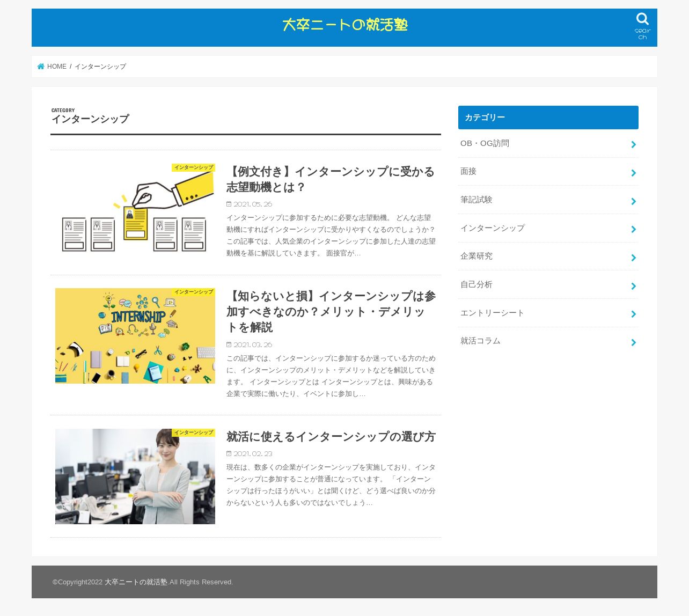Click the date text 2021.03.26
This screenshot has width=689, height=616.
pos(253,344)
